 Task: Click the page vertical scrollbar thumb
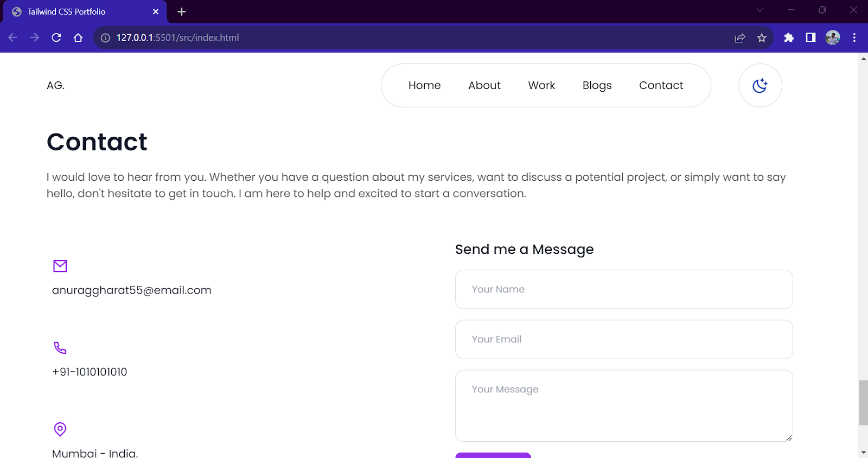click(x=863, y=403)
